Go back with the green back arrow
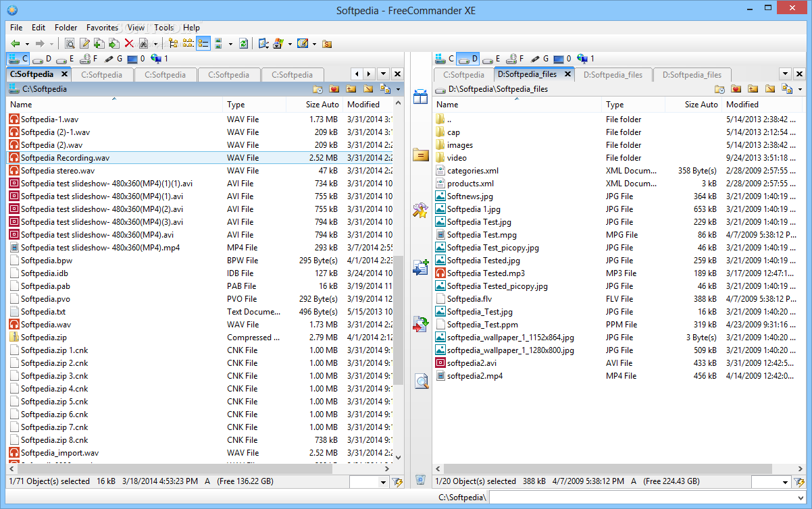Viewport: 812px width, 509px height. pos(16,43)
